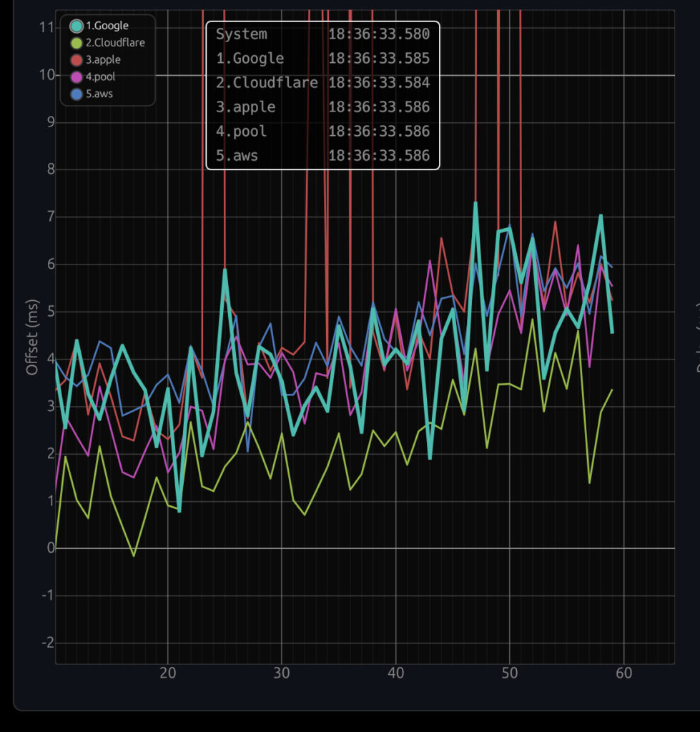
Task: Click the red 3.apple legend circle
Action: pos(76,61)
